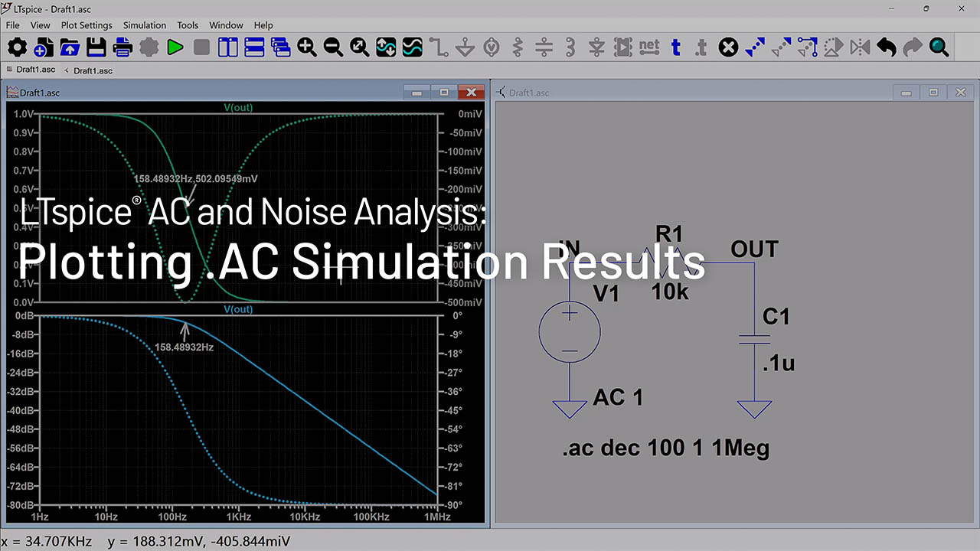Click the Autorange Y-axis icon
This screenshot has height=551, width=980.
click(386, 47)
